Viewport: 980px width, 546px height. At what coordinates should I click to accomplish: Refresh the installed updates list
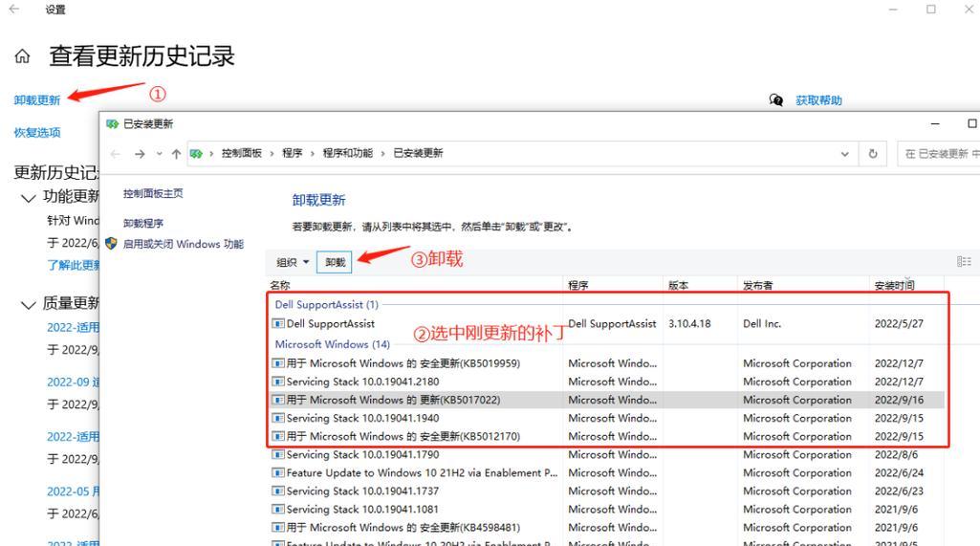873,154
